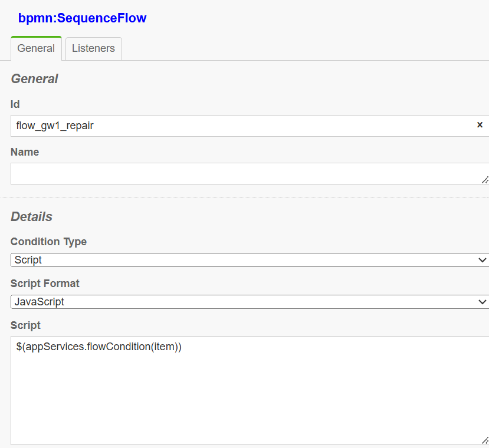This screenshot has height=448, width=489.
Task: Click the italic General section heading
Action: tap(34, 79)
